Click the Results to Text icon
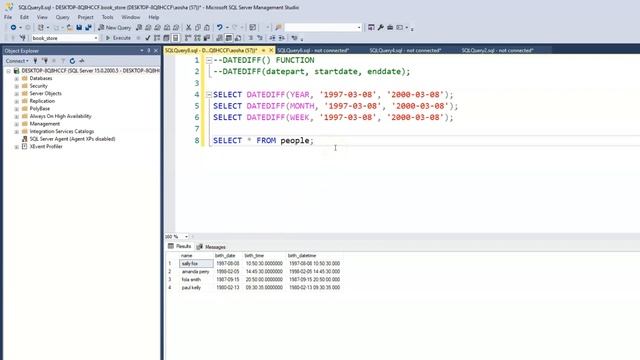This screenshot has width=640, height=360. pos(219,38)
